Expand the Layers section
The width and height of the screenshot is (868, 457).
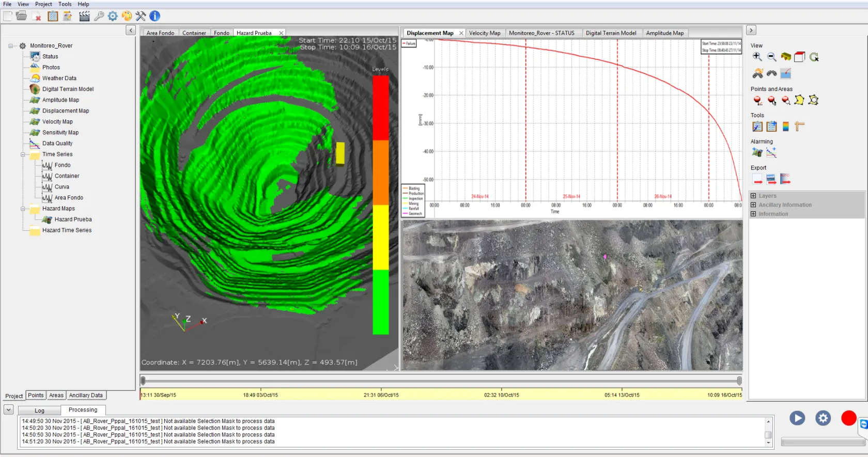(x=753, y=196)
